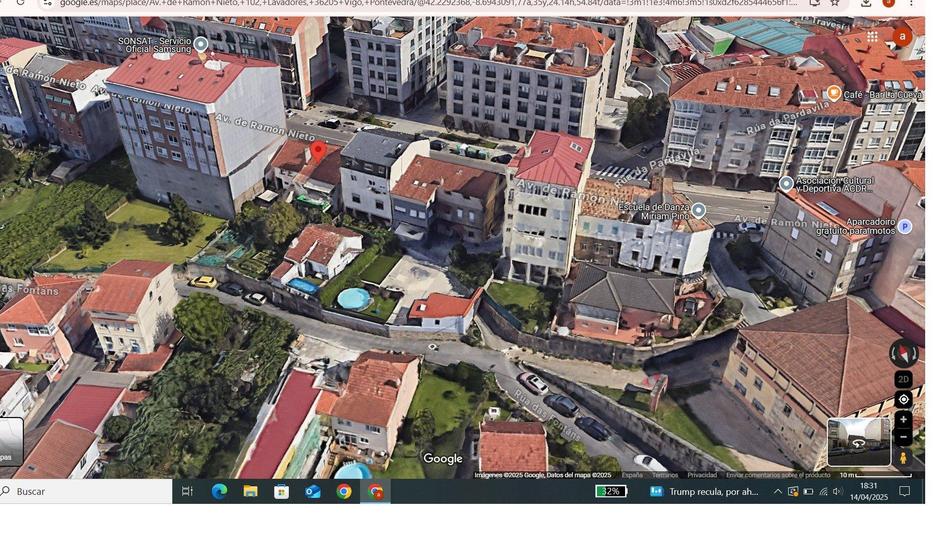Click the compass to reset map orientation
Image resolution: width=948 pixels, height=542 pixels.
click(x=902, y=353)
